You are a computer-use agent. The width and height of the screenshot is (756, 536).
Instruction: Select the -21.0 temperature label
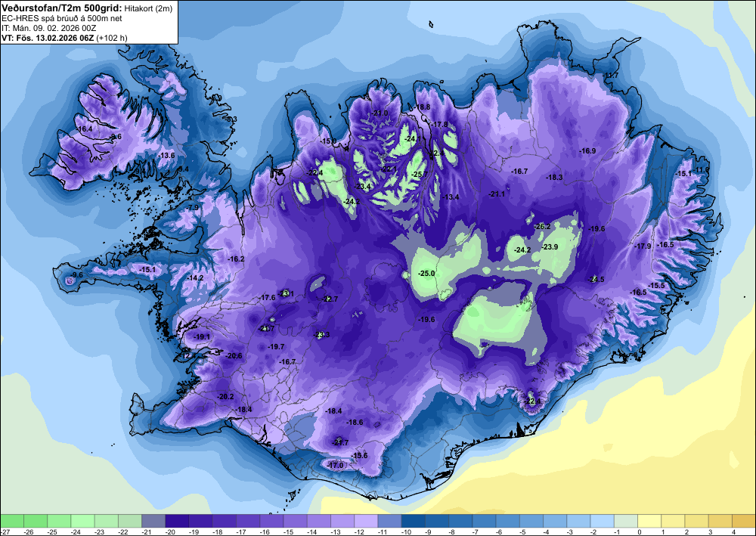(380, 113)
